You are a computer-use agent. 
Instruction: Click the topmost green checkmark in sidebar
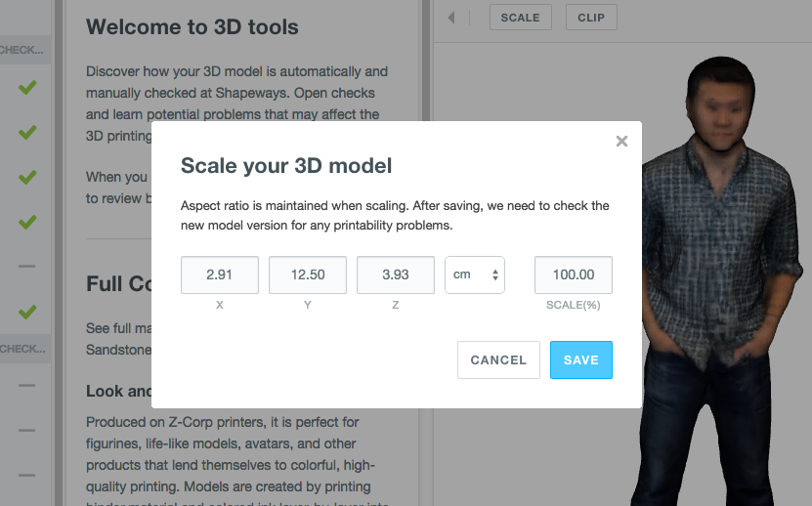(x=27, y=88)
